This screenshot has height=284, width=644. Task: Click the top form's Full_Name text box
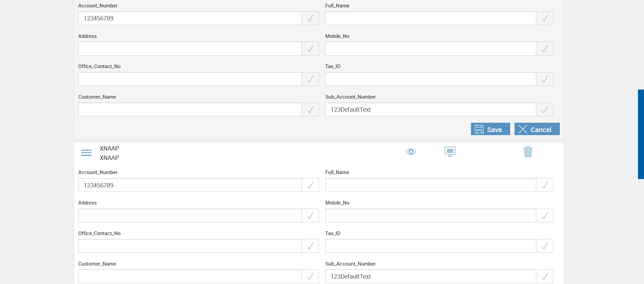(430, 18)
